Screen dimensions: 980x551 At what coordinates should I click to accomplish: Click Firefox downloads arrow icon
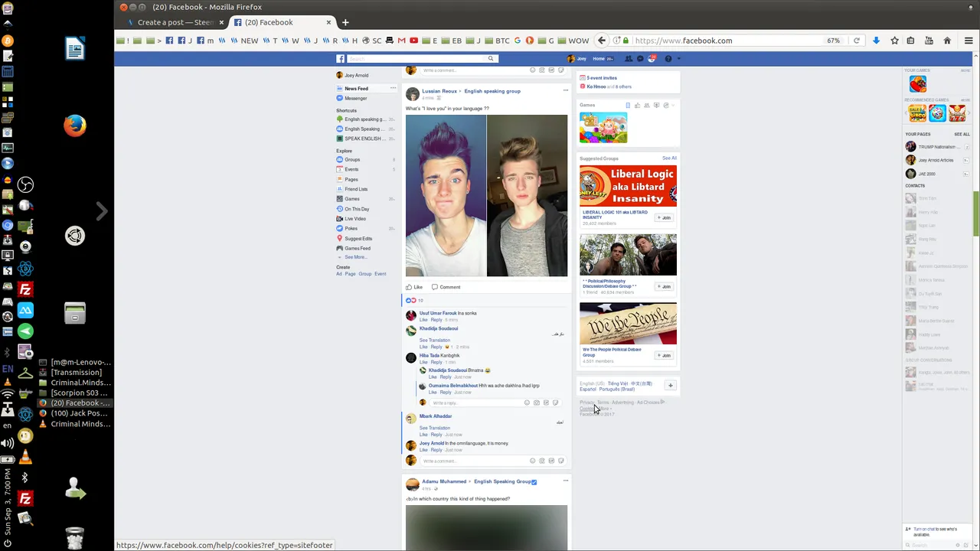click(x=876, y=41)
